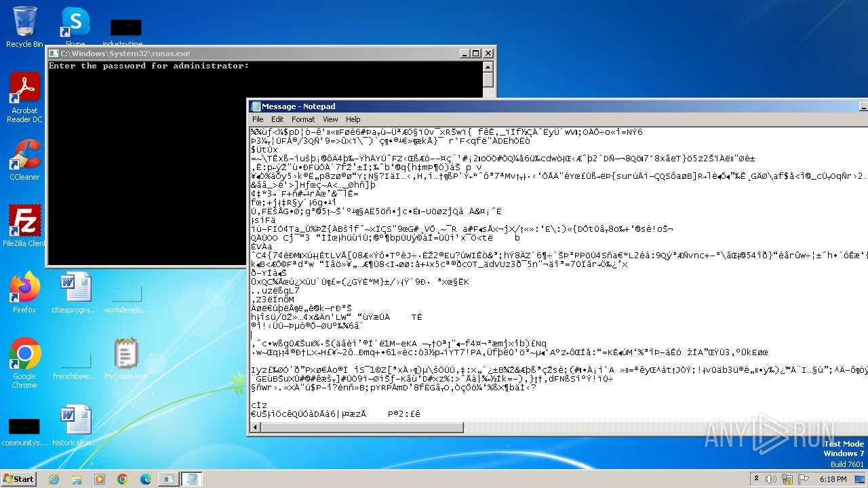Image resolution: width=868 pixels, height=488 pixels.
Task: Select the communitys desktop file
Action: 24,431
